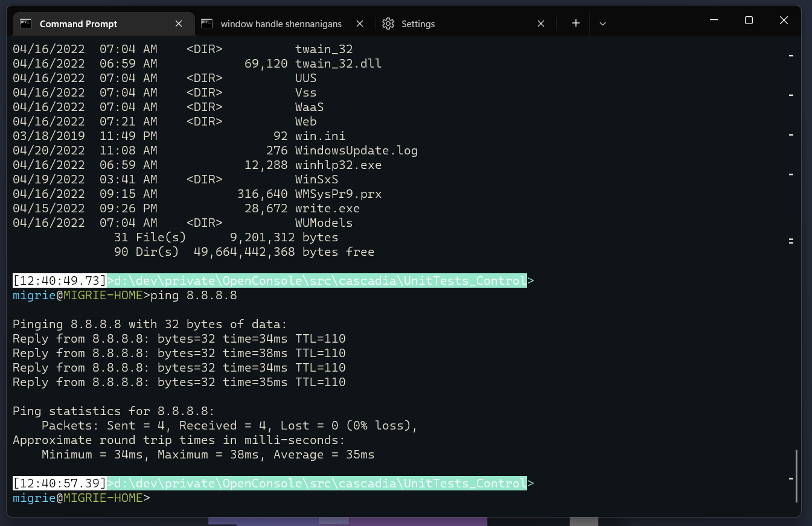Click the twain_32.dll file name

338,63
